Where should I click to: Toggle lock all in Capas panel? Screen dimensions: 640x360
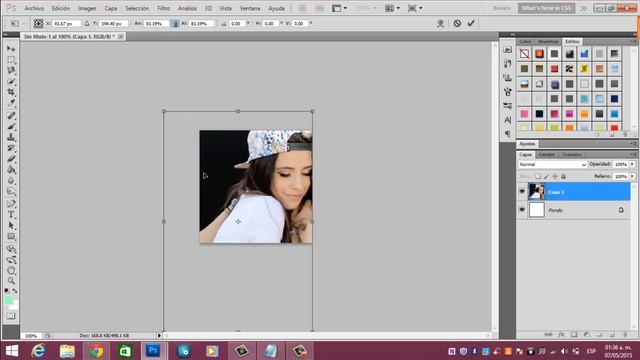563,176
